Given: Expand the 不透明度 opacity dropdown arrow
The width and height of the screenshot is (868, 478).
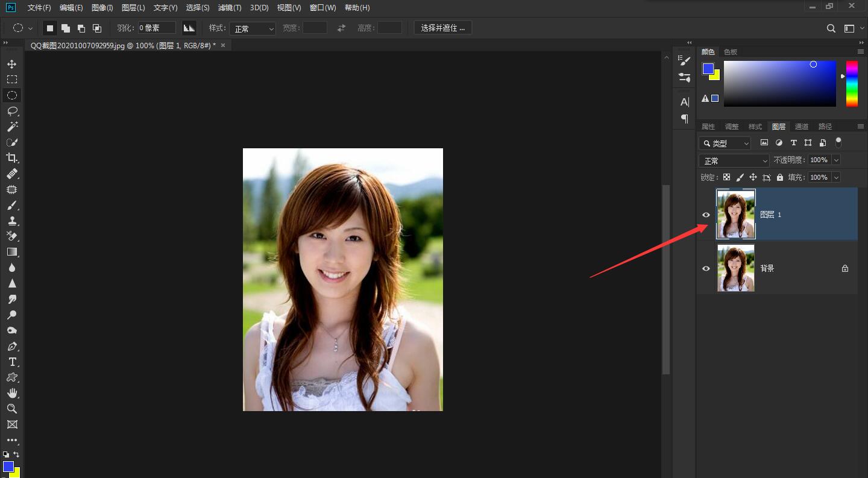Looking at the screenshot, I should click(835, 160).
